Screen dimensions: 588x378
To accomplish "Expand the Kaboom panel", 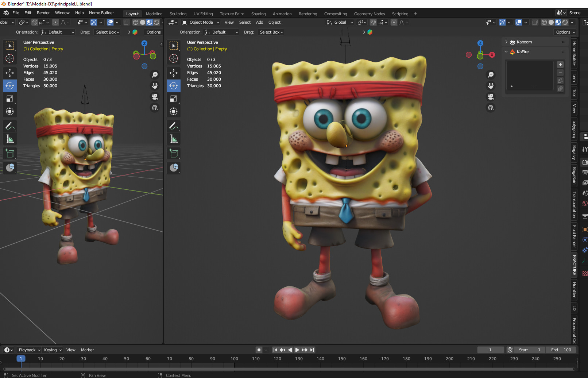I will [506, 42].
